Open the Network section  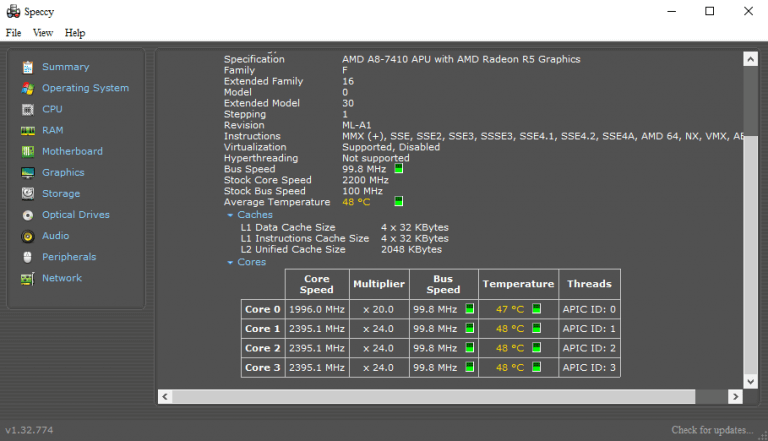[x=62, y=278]
